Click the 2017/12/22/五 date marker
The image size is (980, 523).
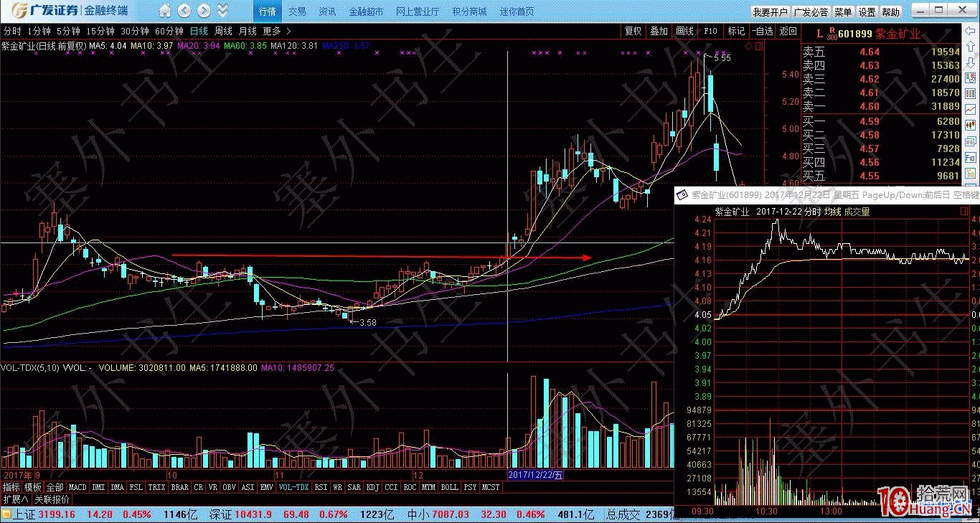tap(536, 475)
